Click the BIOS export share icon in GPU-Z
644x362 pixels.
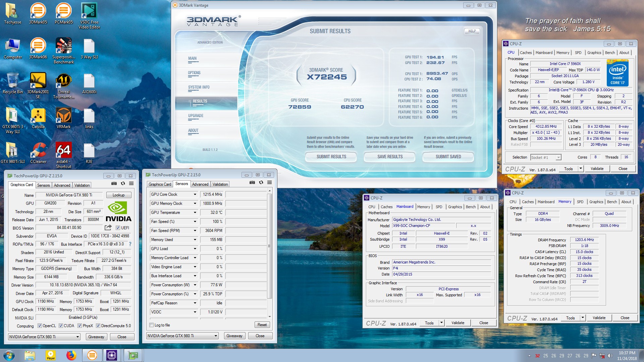tap(108, 228)
